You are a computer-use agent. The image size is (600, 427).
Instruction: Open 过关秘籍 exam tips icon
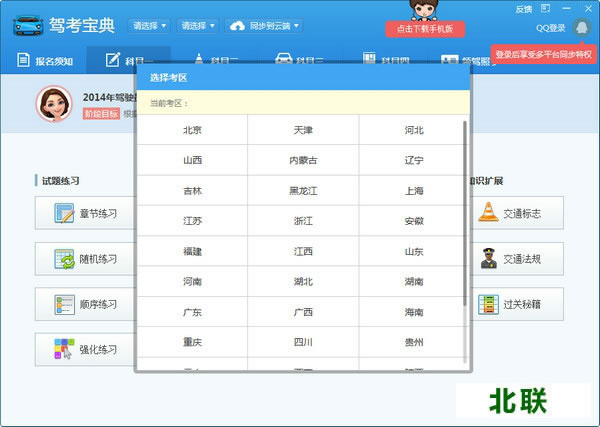coord(489,304)
